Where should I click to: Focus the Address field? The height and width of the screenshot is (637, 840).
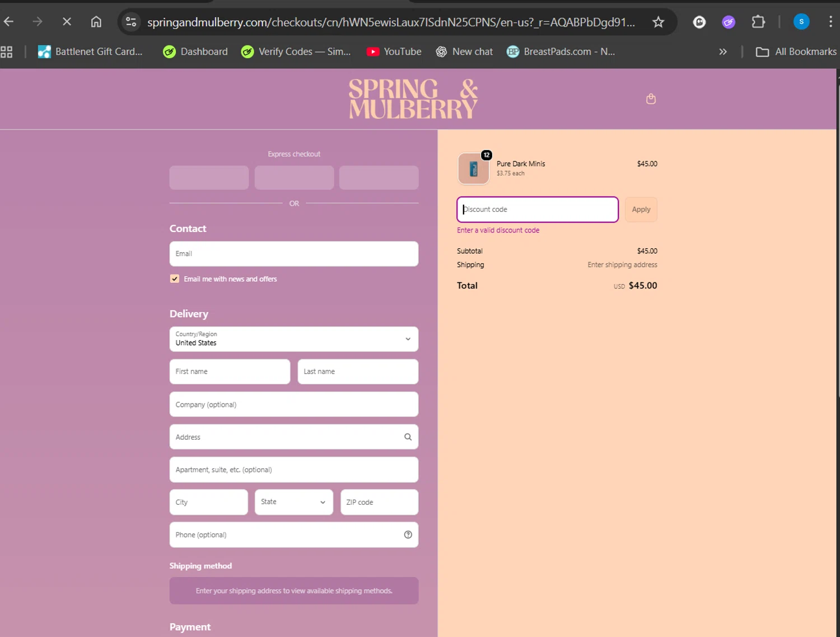(294, 436)
